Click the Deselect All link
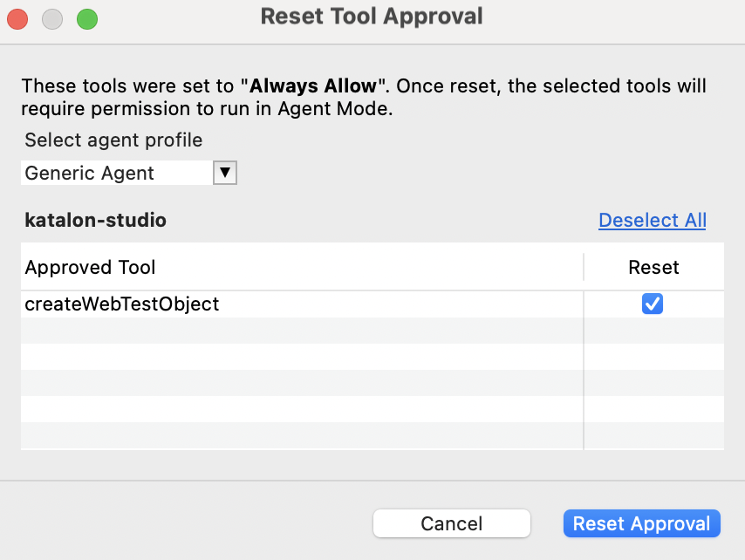The height and width of the screenshot is (560, 745). click(652, 220)
